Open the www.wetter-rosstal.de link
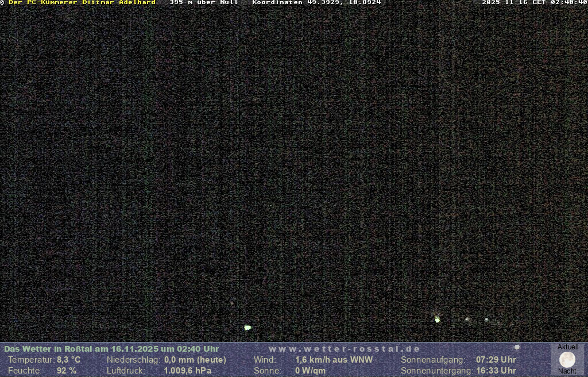The width and height of the screenshot is (588, 377). (x=345, y=349)
